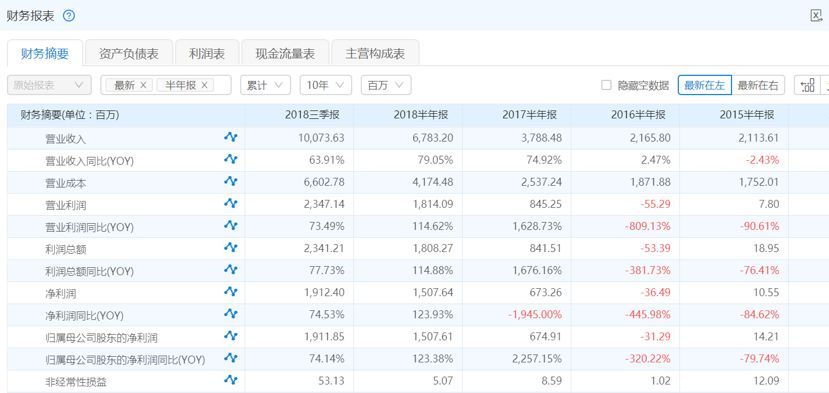Show trend chart for 营业成本 row
The height and width of the screenshot is (393, 829).
(231, 181)
